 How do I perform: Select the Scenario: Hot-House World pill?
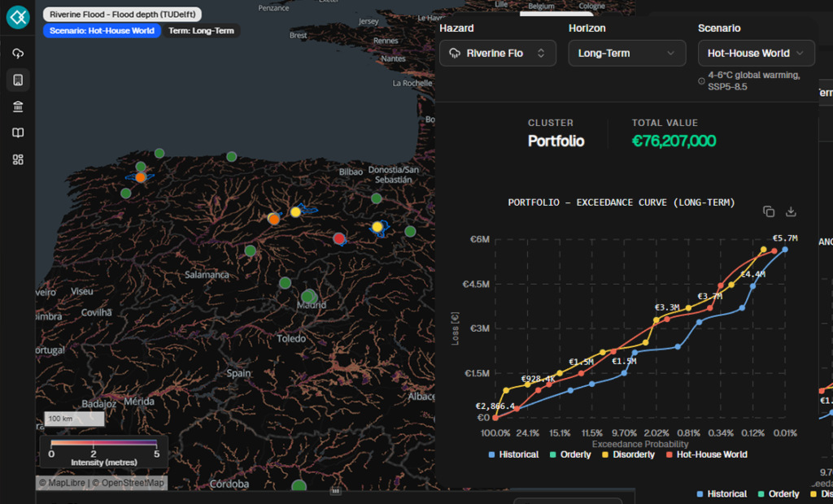click(102, 31)
